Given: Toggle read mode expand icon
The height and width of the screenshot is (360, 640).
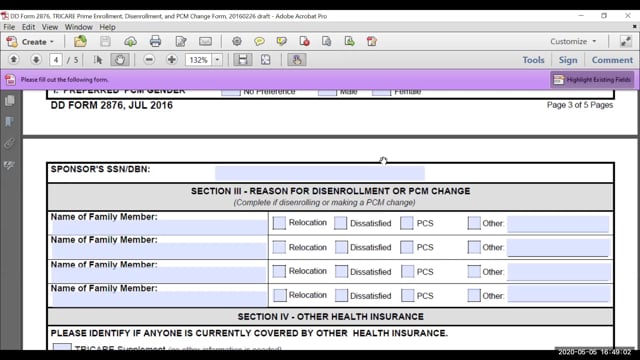Looking at the screenshot, I should (x=625, y=41).
